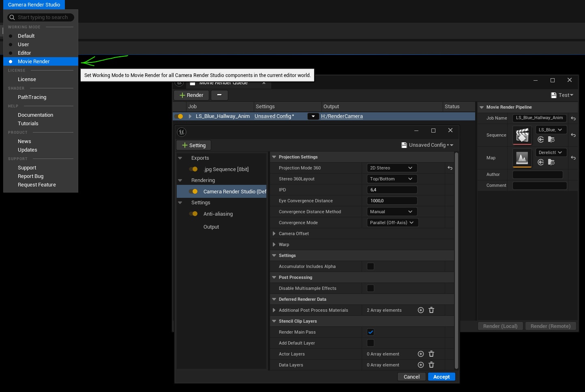Enable Disable Multisample Effects checkbox
Viewport: 585px width, 392px height.
371,288
